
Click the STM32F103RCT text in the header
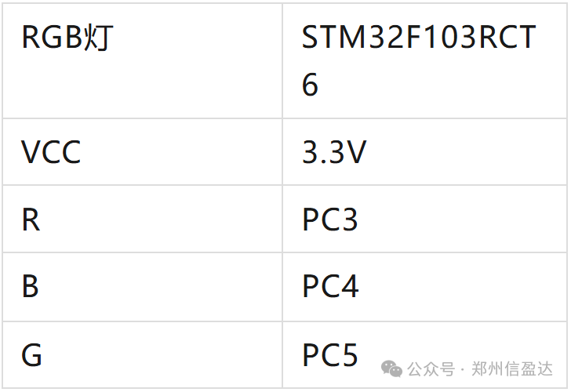(419, 37)
